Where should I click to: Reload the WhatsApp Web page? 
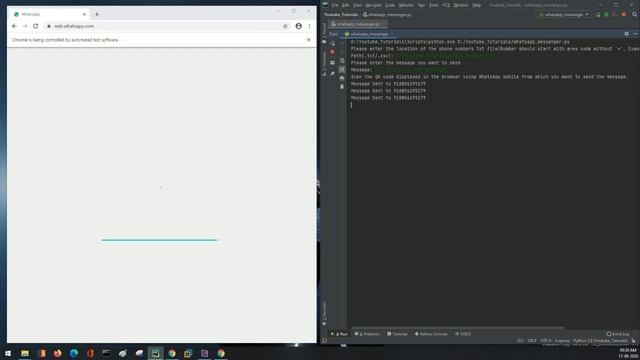click(x=36, y=26)
